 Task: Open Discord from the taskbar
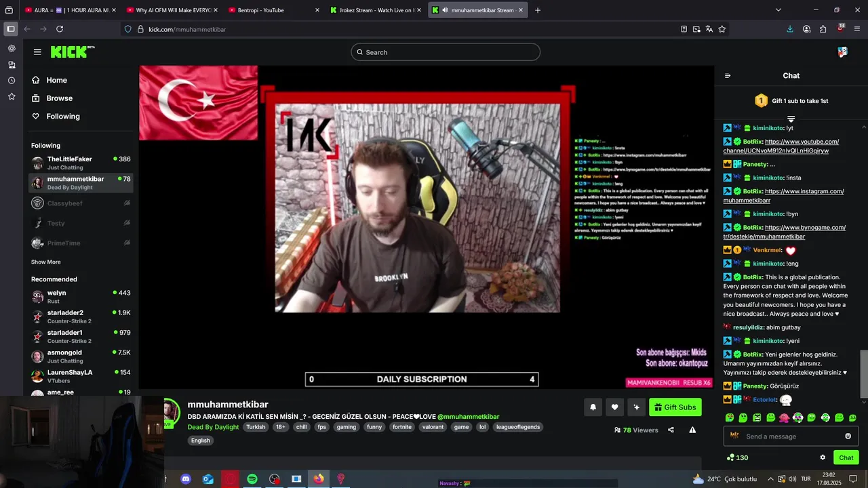186,479
